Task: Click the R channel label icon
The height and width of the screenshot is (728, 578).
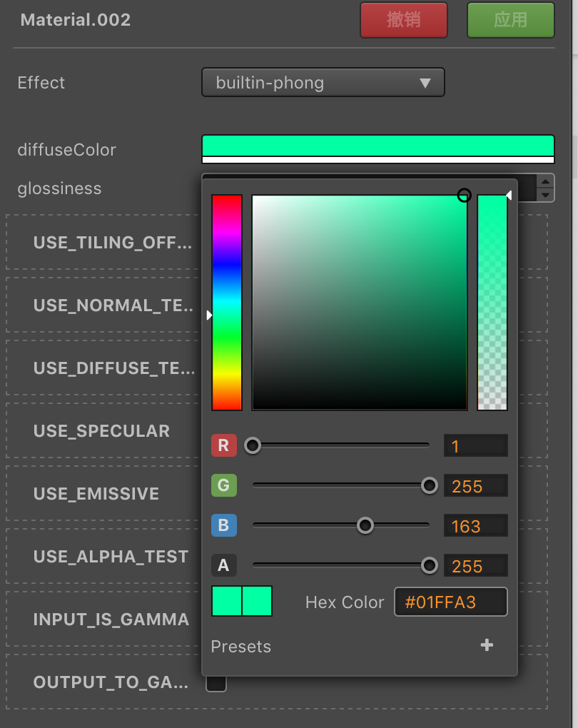Action: (223, 446)
